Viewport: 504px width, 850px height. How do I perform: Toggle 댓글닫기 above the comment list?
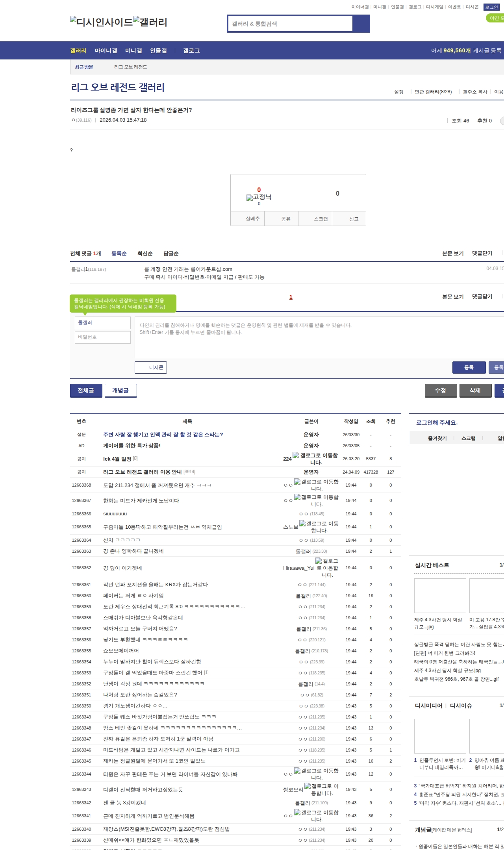482,253
